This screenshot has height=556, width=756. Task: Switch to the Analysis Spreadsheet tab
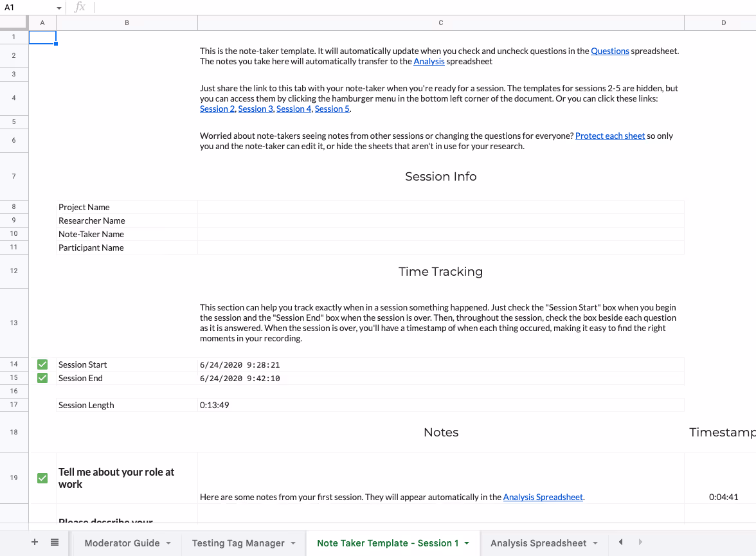click(539, 543)
